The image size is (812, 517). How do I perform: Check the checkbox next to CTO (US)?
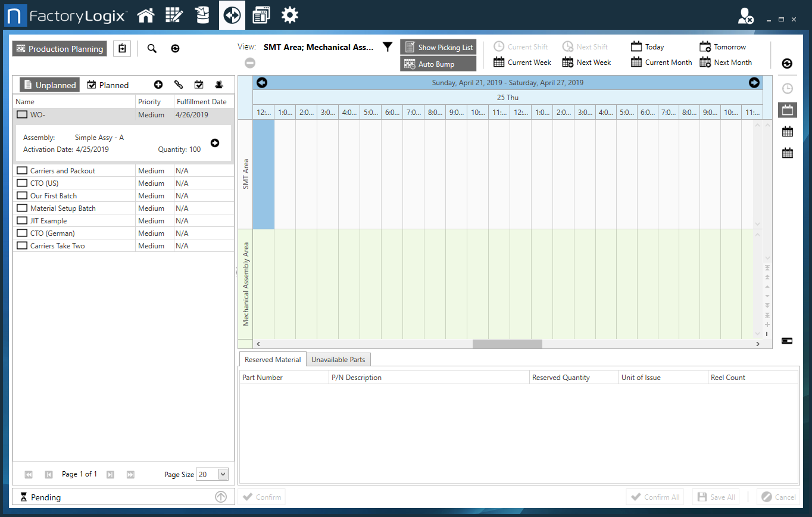pos(22,183)
